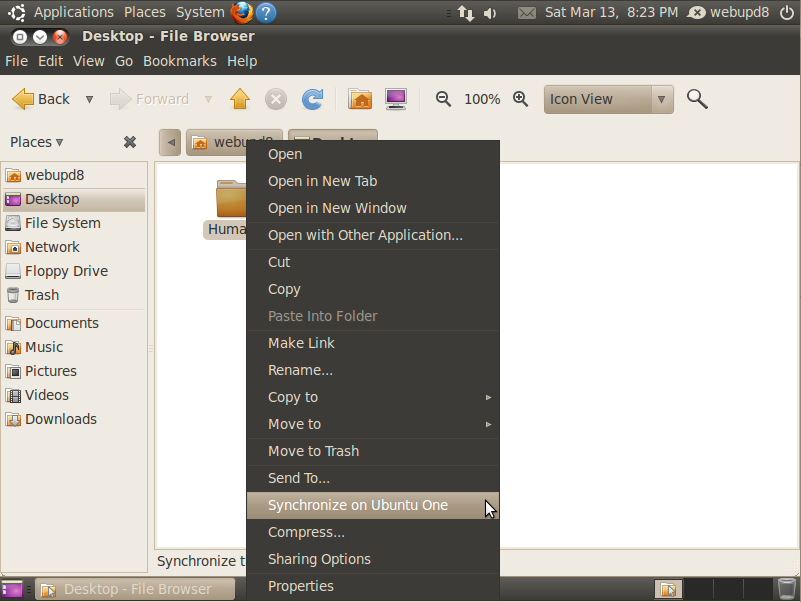Reset zoom by clicking 100%
This screenshot has height=602, width=801.
point(482,99)
